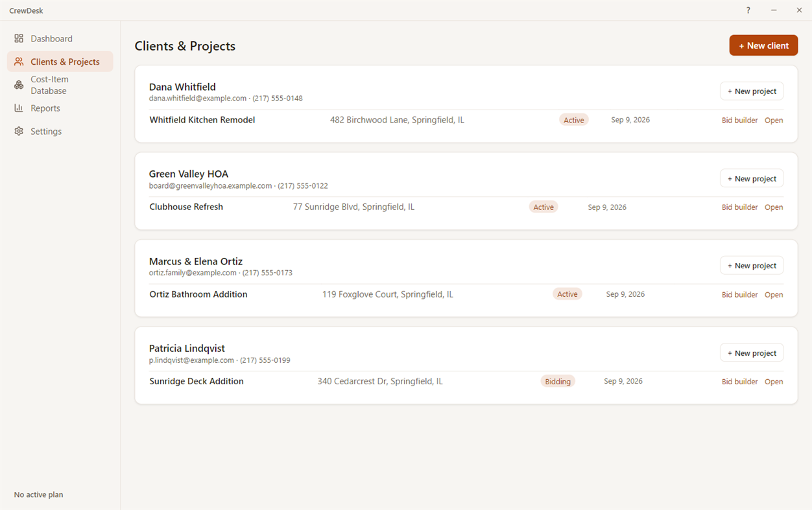Viewport: 812px width, 510px height.
Task: Open Bid builder for Whitfield Kitchen Remodel
Action: (740, 121)
